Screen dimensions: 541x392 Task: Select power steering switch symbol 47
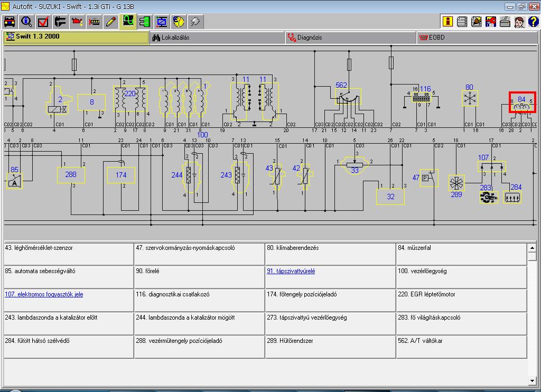[x=429, y=178]
